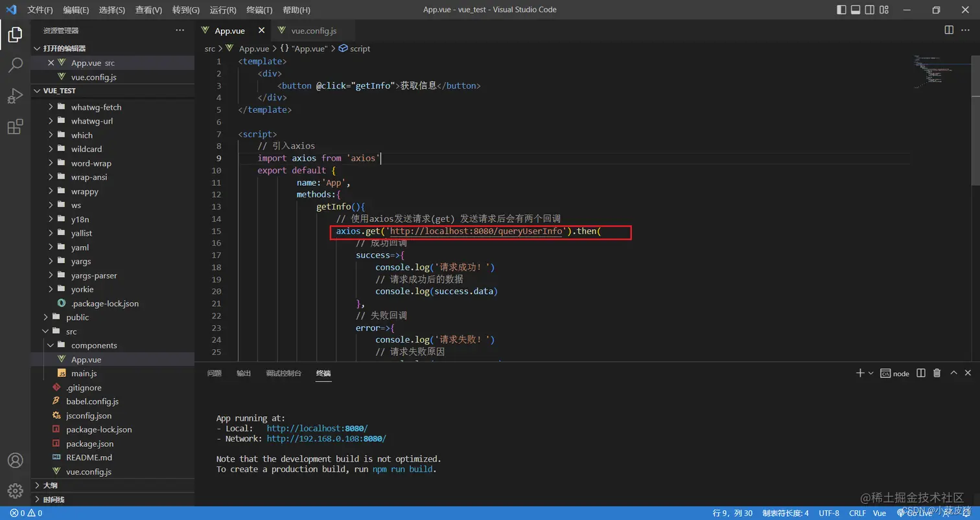Click line and column indicator 行 9, 列 30

(x=732, y=513)
